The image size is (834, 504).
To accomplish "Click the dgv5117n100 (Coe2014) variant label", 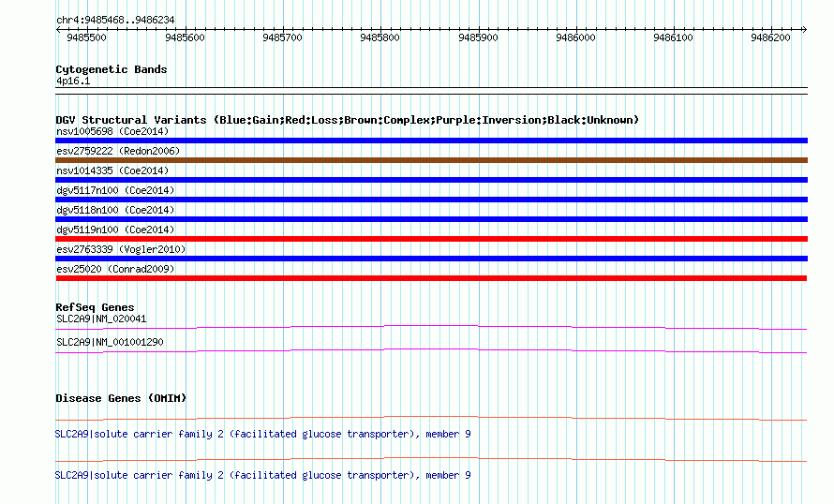I will [115, 190].
